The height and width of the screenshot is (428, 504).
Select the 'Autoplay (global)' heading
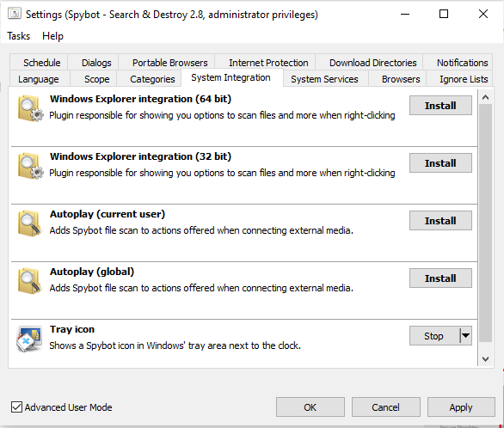click(92, 272)
